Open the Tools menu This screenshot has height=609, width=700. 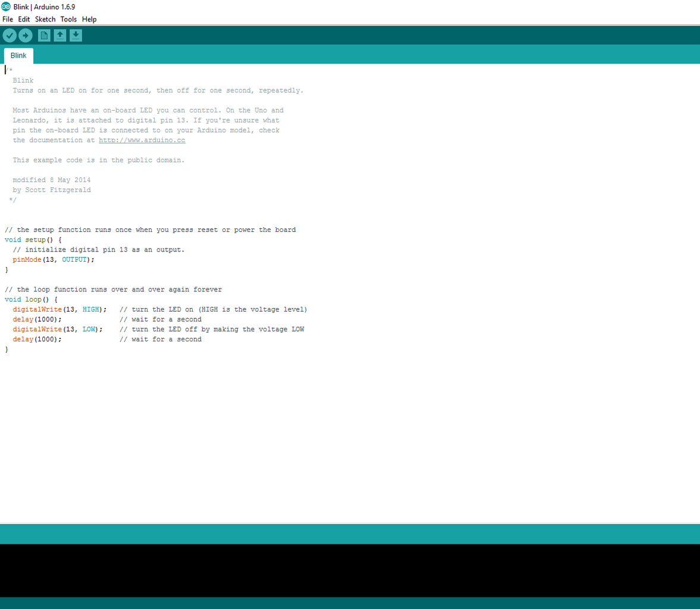[x=68, y=19]
